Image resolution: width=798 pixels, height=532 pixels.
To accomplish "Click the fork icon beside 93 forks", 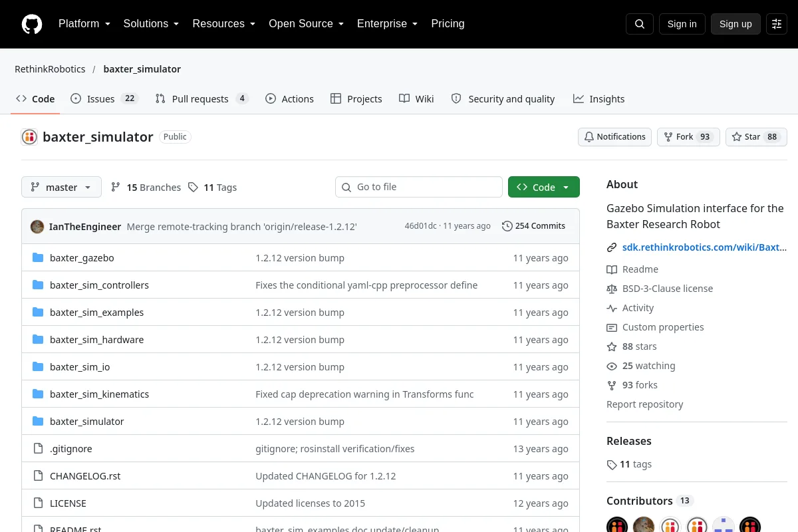I will tap(612, 385).
